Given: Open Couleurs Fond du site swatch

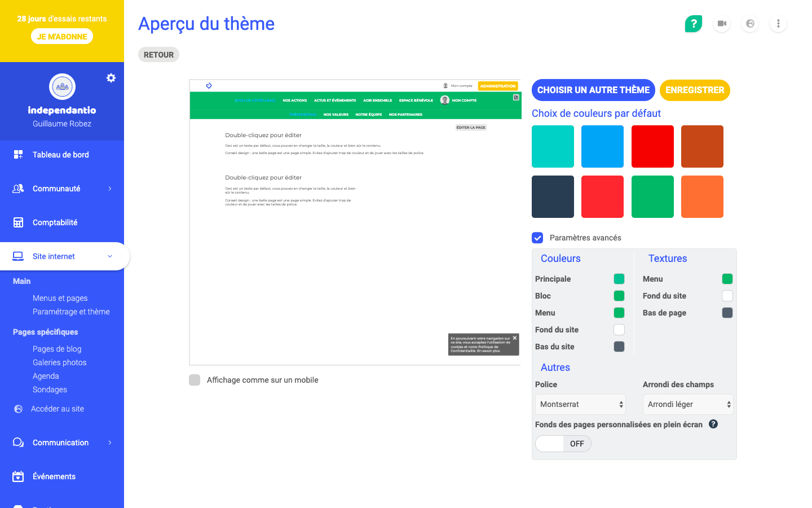Looking at the screenshot, I should 619,330.
